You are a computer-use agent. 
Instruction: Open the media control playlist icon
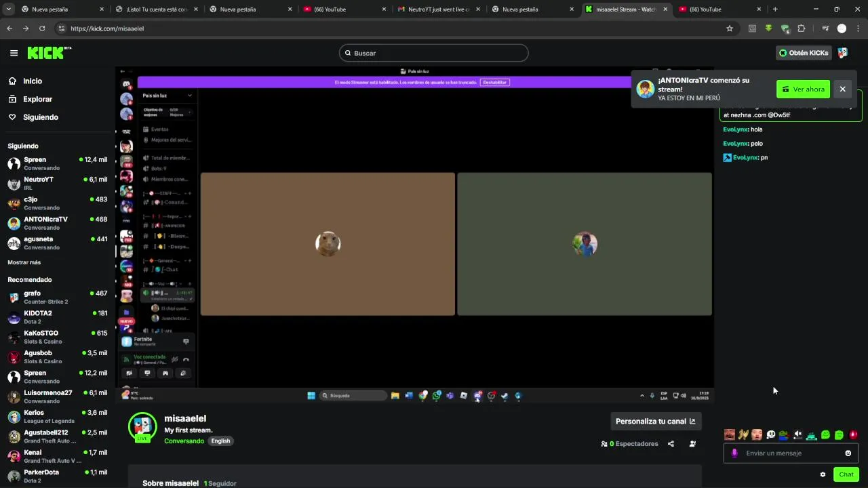click(825, 28)
